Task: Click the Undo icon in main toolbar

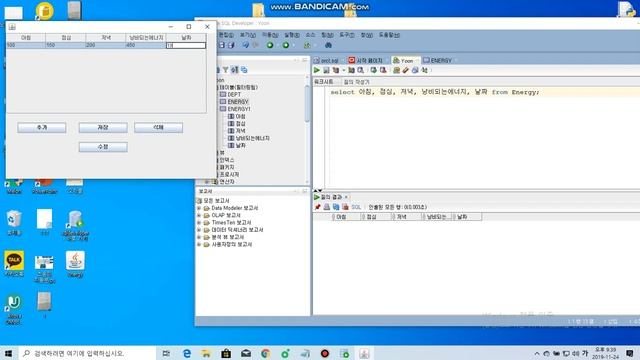Action: pyautogui.click(x=245, y=45)
